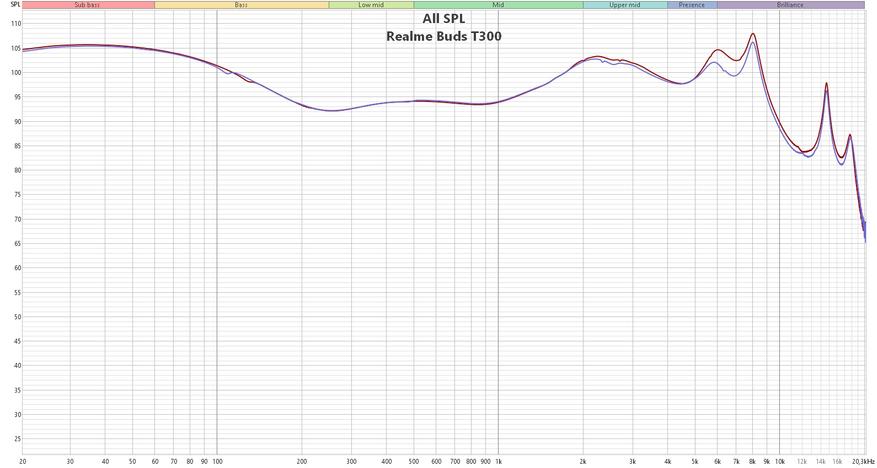877x468 pixels.
Task: Select the 500 frequency axis label
Action: coord(414,462)
